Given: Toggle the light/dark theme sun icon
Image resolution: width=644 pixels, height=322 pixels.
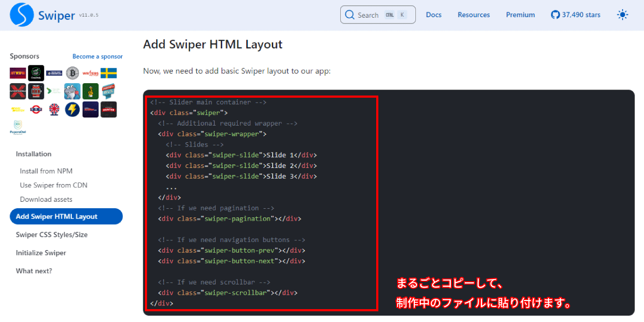Looking at the screenshot, I should pos(623,15).
